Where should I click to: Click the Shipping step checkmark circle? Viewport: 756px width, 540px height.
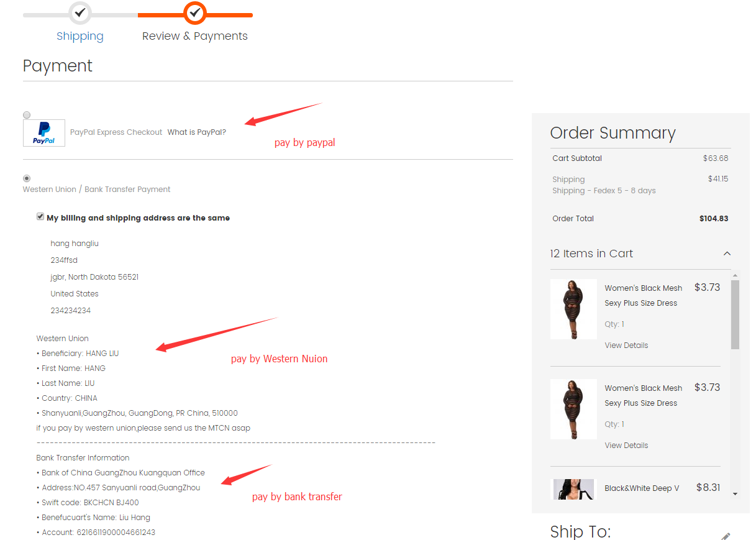[x=80, y=13]
